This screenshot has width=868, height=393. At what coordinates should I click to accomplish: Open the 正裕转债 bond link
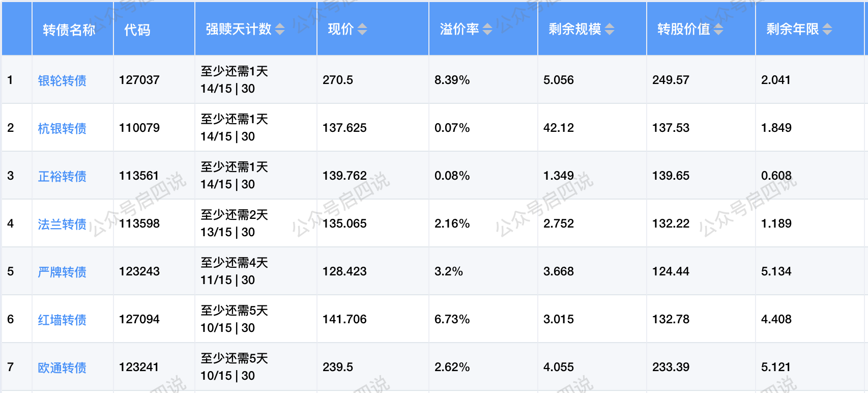pos(62,176)
